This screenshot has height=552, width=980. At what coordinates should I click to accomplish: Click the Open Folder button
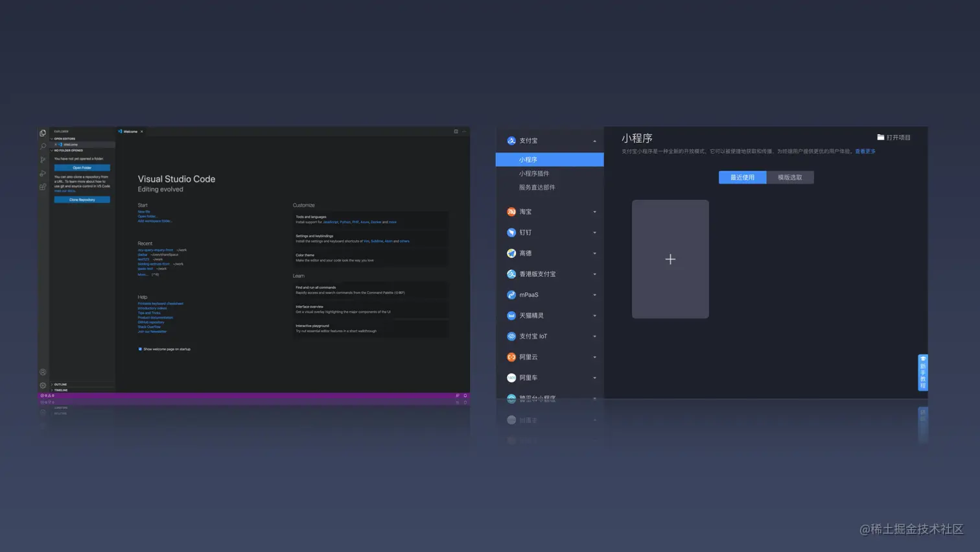pos(82,167)
